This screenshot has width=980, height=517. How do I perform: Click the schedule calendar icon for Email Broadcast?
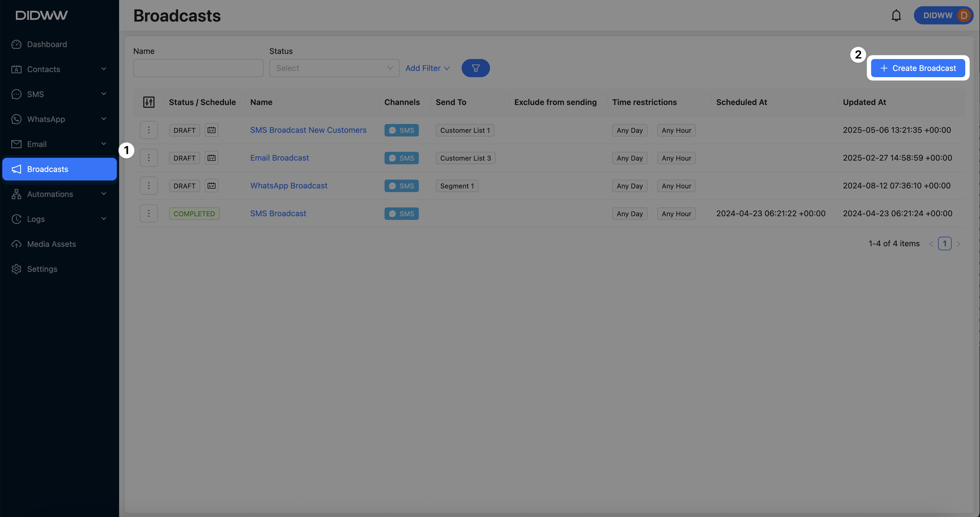click(211, 157)
